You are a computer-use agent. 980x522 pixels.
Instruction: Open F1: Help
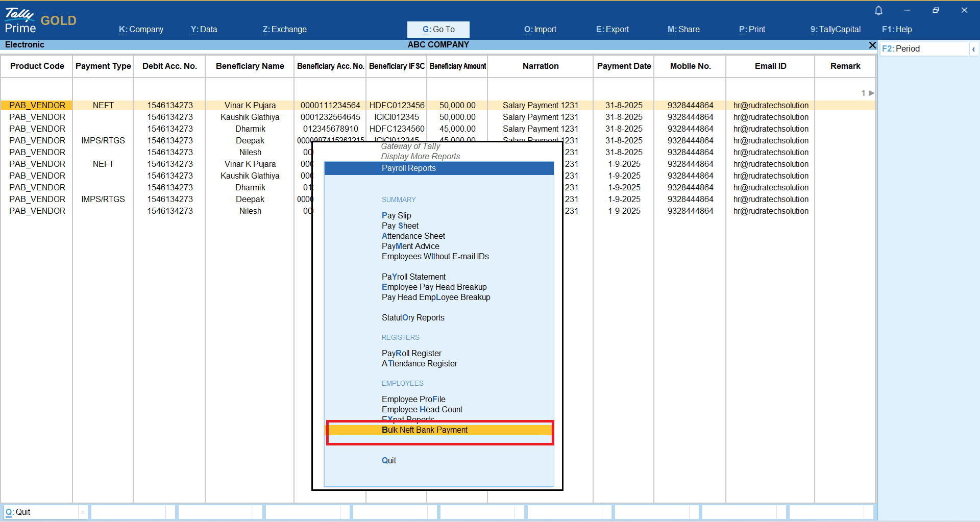896,30
